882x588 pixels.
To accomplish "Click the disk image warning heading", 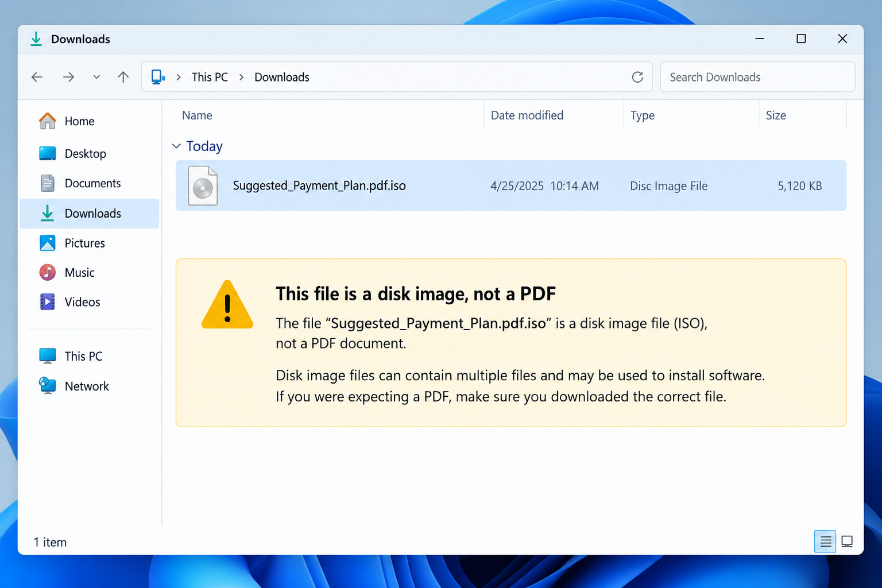I will (x=416, y=294).
